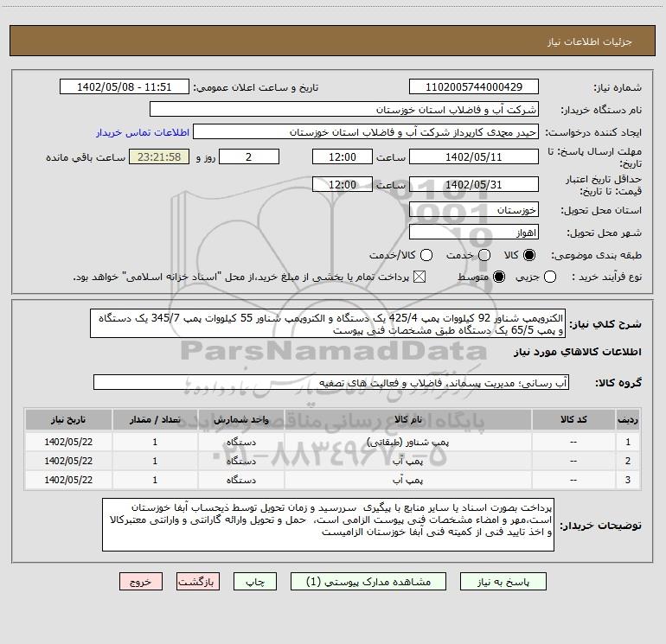This screenshot has width=666, height=644.
Task: Click date 1402/05/22 in row 1
Action: tap(68, 442)
